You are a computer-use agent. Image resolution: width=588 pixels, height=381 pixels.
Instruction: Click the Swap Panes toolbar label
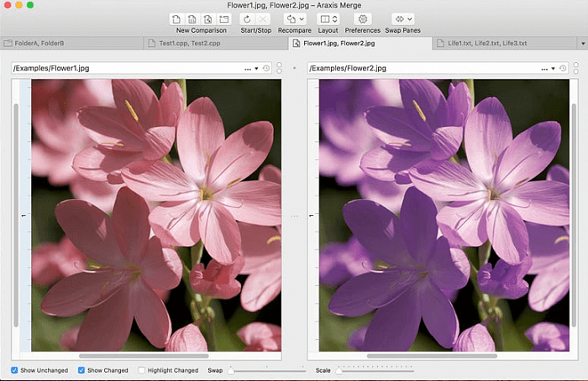(x=402, y=30)
